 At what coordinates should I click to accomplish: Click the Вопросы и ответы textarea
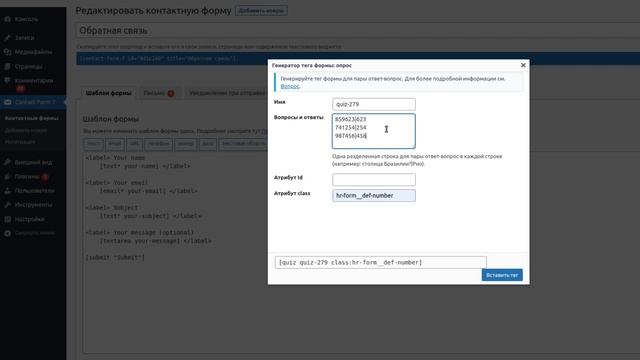pos(374,131)
